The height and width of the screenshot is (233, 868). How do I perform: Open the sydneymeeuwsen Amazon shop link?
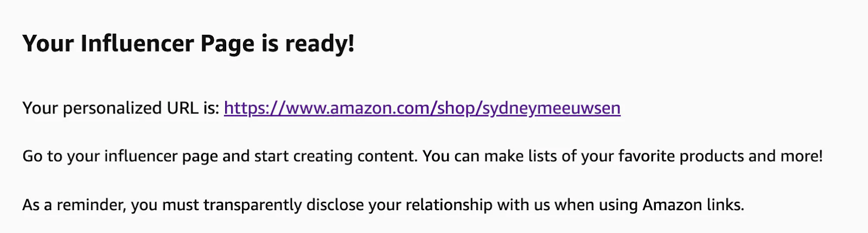[422, 108]
